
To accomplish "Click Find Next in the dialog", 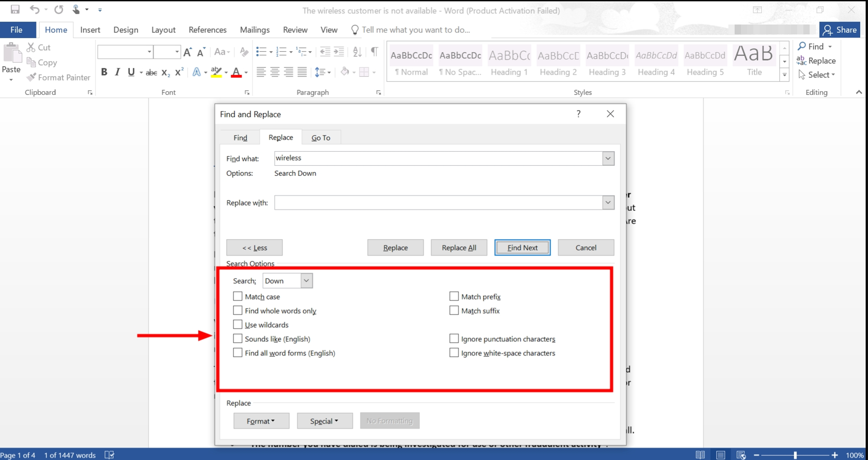I will click(x=523, y=248).
